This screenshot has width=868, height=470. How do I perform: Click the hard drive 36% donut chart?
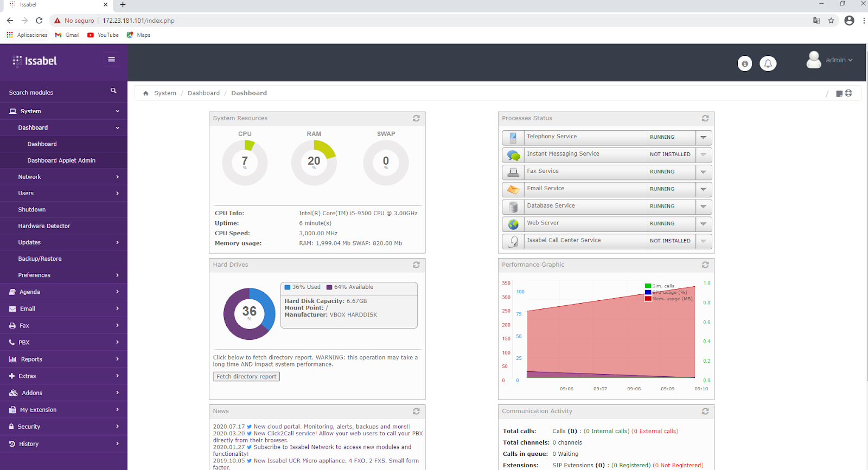tap(250, 314)
